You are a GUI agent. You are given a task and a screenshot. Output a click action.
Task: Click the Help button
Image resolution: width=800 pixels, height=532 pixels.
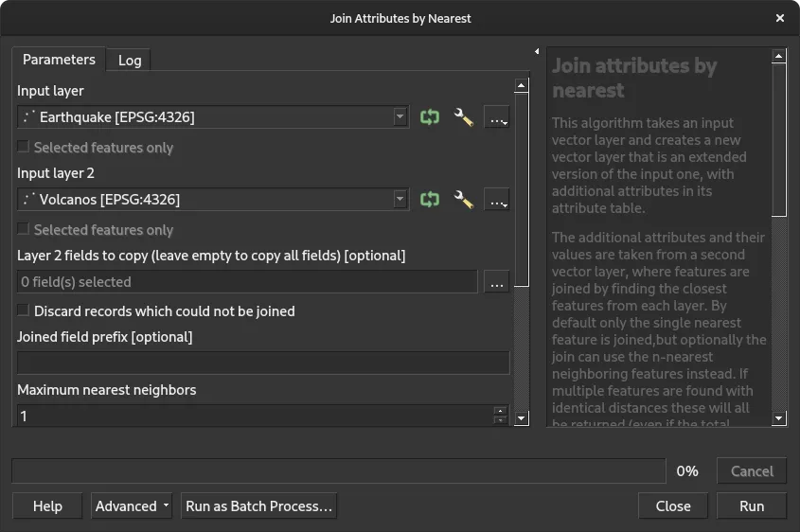point(47,506)
